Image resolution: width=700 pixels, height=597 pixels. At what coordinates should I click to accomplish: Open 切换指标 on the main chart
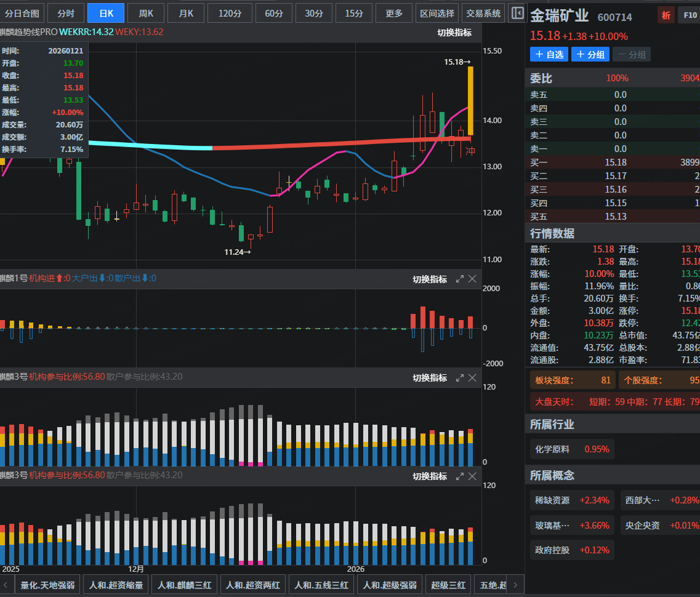point(454,32)
